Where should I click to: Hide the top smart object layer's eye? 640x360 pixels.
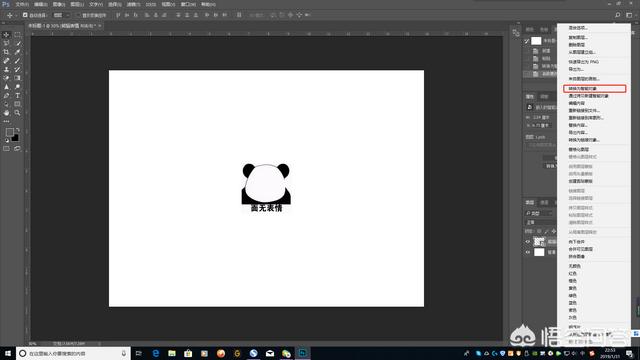[527, 242]
